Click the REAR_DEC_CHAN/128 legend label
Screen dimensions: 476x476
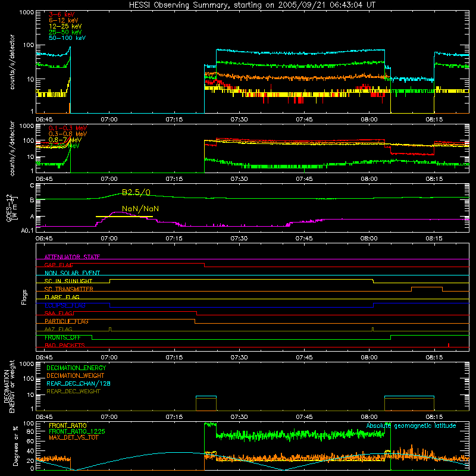[x=79, y=384]
